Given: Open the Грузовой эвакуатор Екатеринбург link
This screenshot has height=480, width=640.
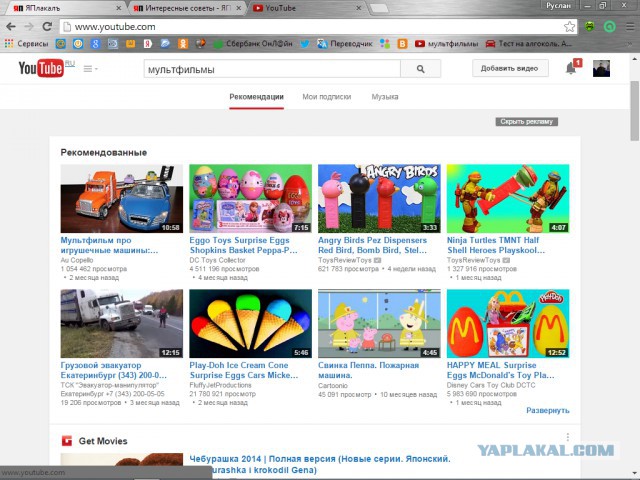Looking at the screenshot, I should coord(113,370).
